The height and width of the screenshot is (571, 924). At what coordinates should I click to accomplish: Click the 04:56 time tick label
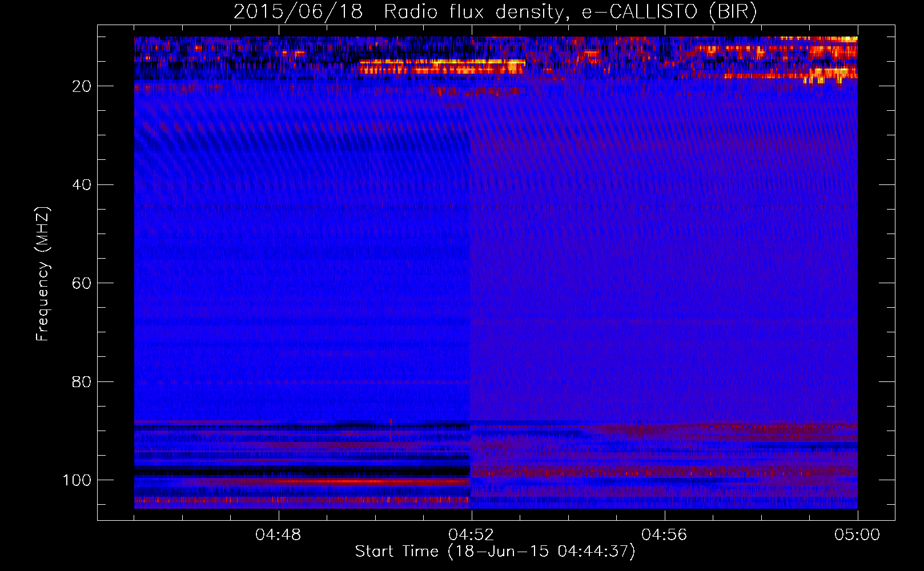tap(664, 535)
